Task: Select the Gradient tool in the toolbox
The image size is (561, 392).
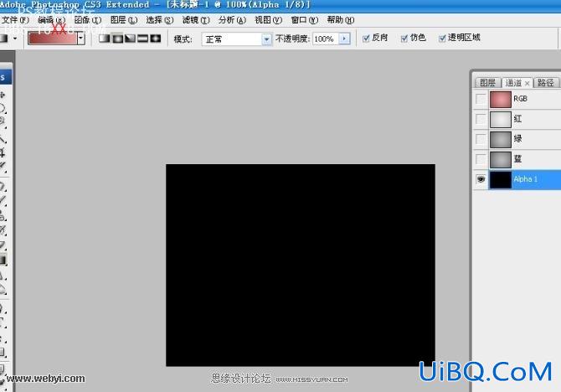Action: click(x=3, y=260)
